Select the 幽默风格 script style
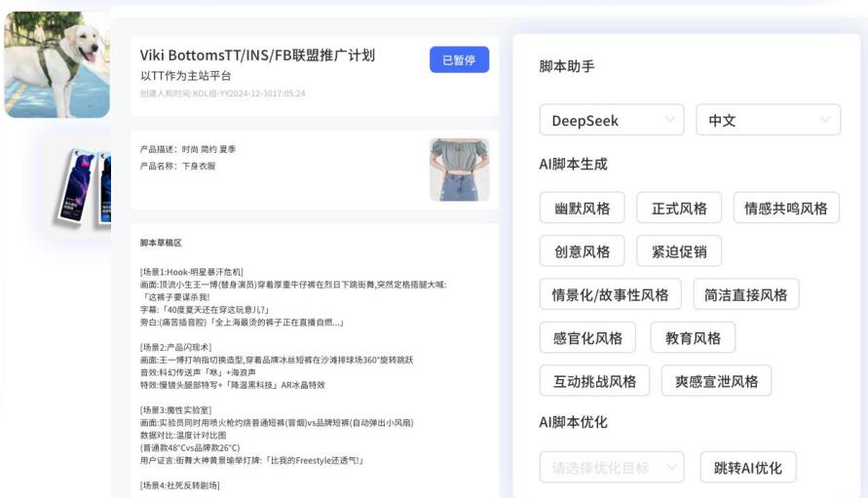Image resolution: width=868 pixels, height=498 pixels. click(582, 209)
